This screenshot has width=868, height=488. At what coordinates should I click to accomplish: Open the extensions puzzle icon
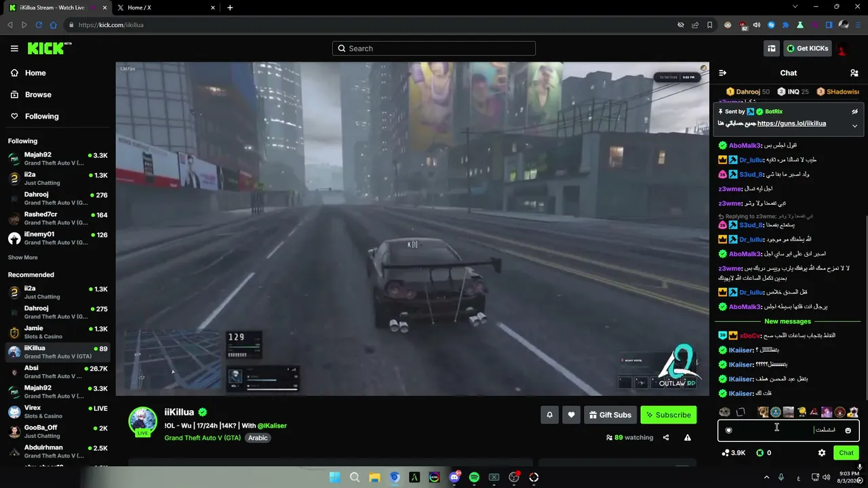pos(786,25)
